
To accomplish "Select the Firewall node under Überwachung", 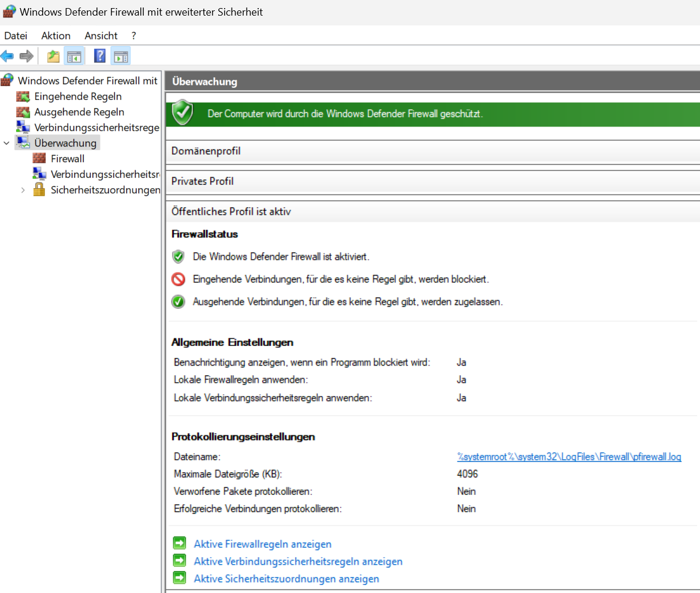I will [x=67, y=159].
